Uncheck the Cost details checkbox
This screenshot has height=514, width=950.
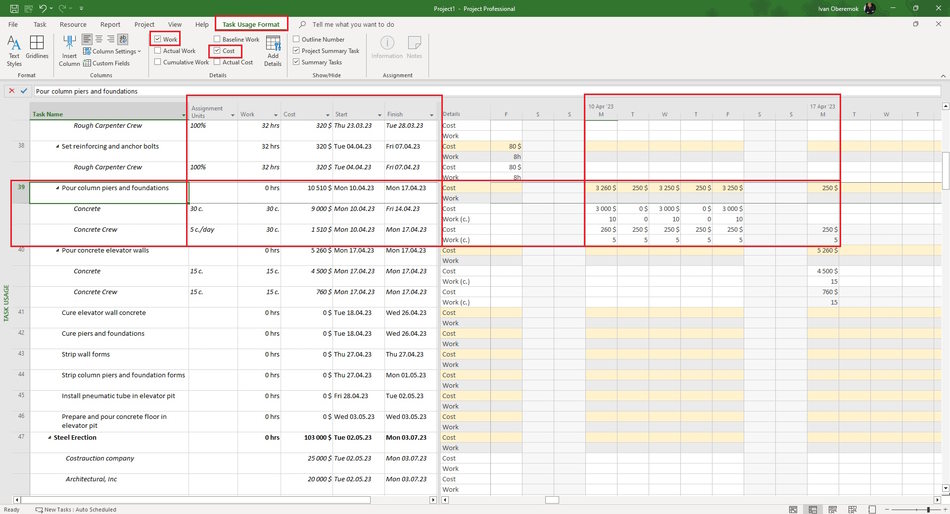point(216,51)
